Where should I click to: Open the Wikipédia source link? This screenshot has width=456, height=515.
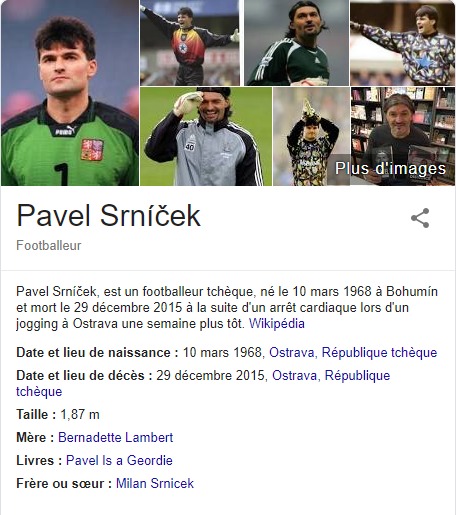point(277,324)
